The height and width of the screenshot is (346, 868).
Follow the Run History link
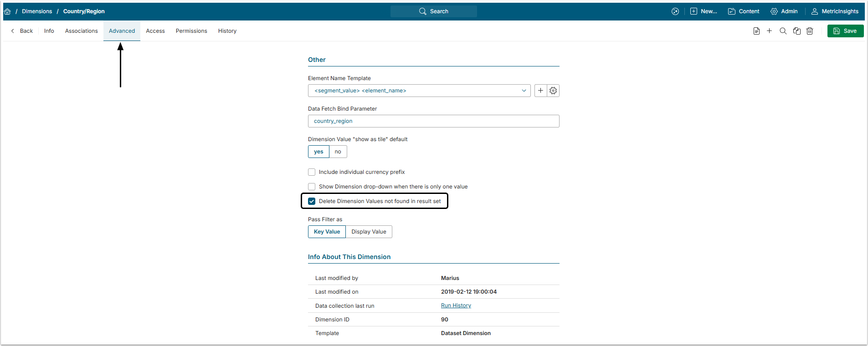tap(456, 305)
